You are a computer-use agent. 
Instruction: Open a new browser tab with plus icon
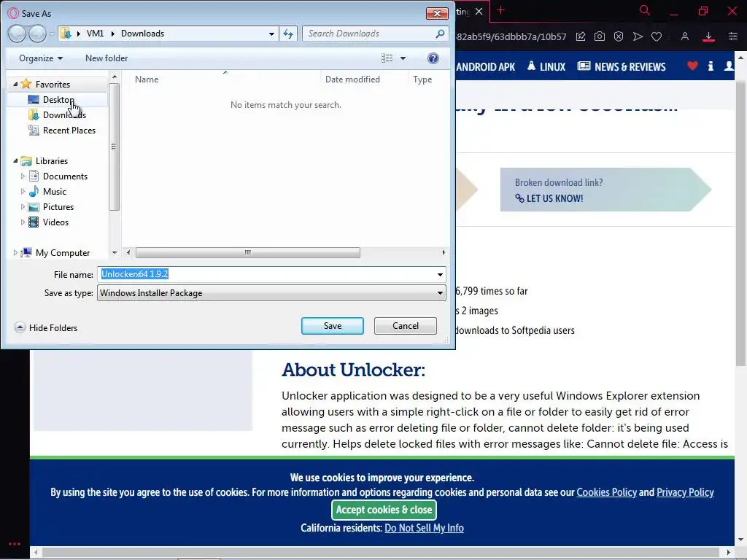(x=500, y=10)
